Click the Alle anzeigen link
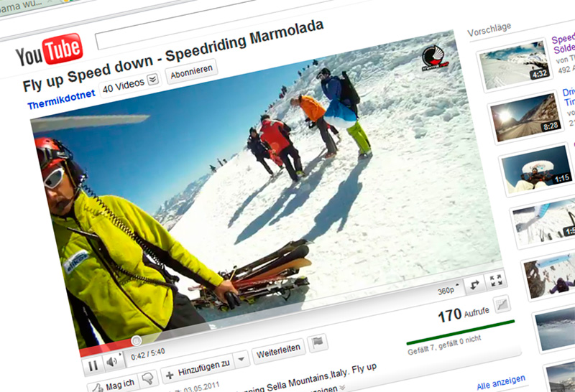This screenshot has height=392, width=575. [501, 382]
